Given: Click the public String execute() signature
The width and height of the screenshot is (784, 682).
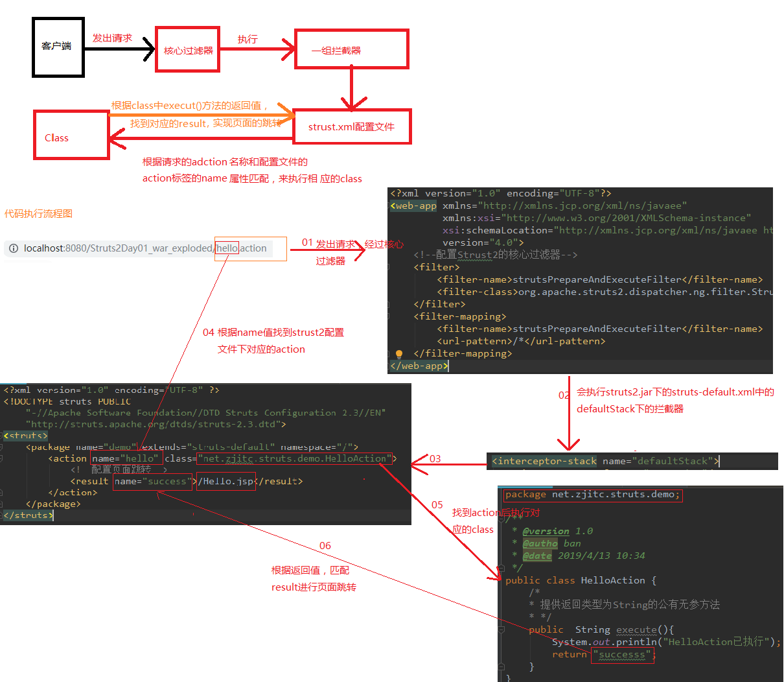Looking at the screenshot, I should point(601,629).
